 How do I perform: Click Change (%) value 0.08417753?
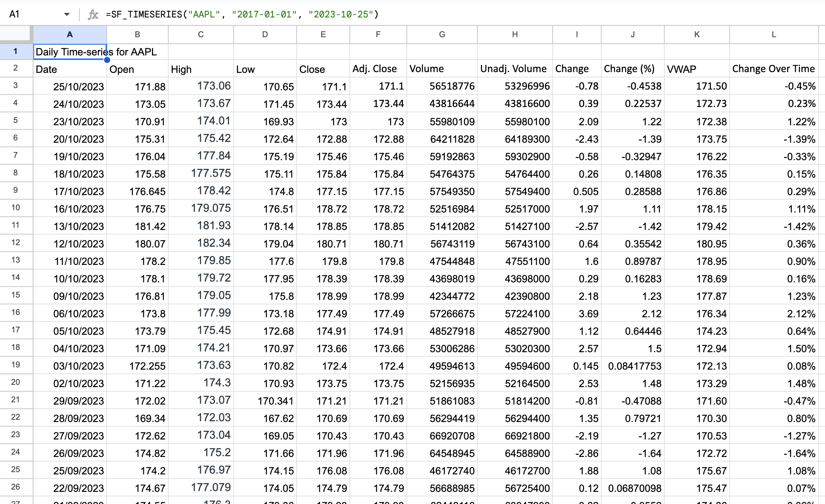tap(633, 365)
